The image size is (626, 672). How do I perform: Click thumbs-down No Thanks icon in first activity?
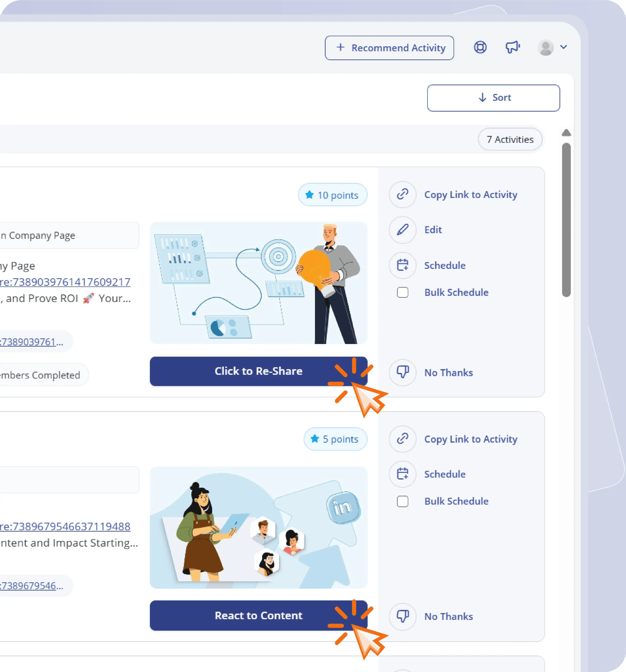tap(402, 373)
